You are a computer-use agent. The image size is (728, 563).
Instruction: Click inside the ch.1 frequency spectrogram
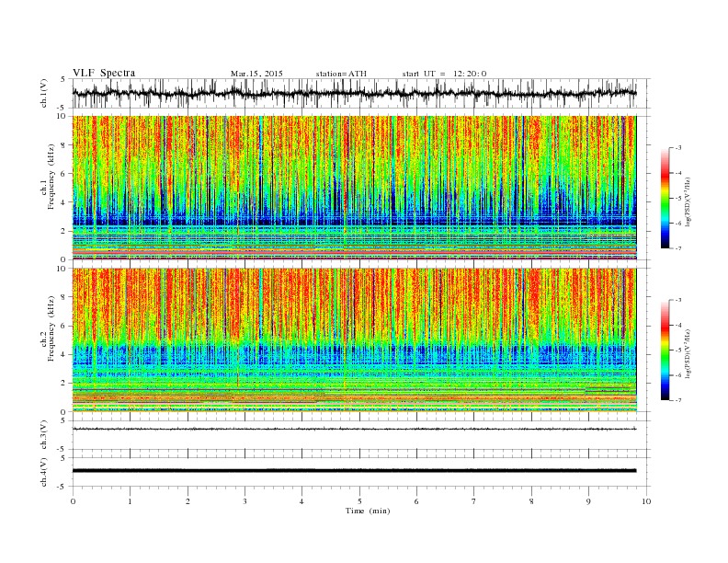click(x=354, y=188)
